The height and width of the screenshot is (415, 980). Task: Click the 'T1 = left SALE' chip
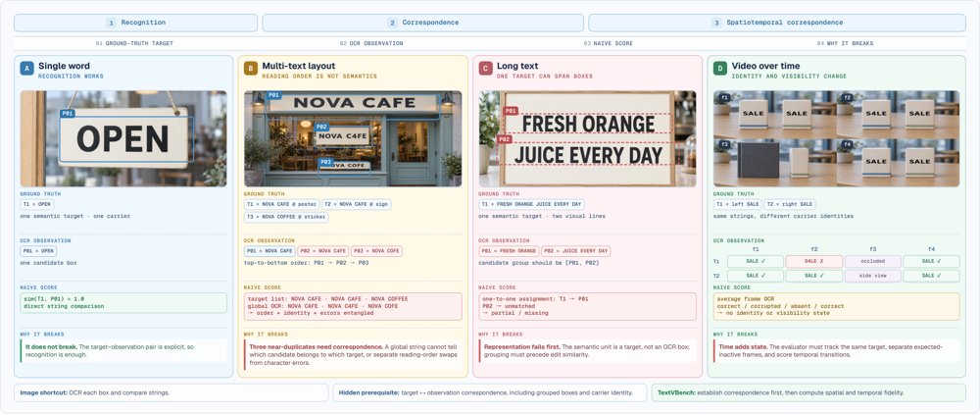point(738,205)
